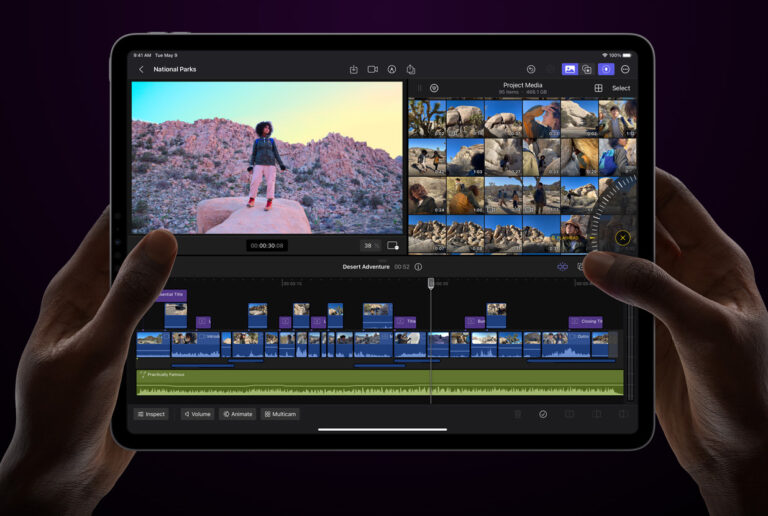Screen dimensions: 768x516
Task: Tap the undo icon in top toolbar
Action: click(531, 69)
